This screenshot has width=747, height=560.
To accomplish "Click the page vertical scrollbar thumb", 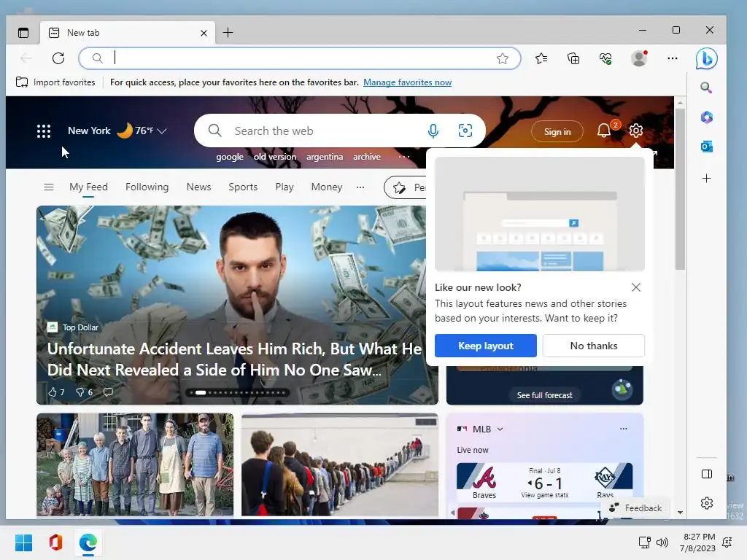I will point(681,190).
